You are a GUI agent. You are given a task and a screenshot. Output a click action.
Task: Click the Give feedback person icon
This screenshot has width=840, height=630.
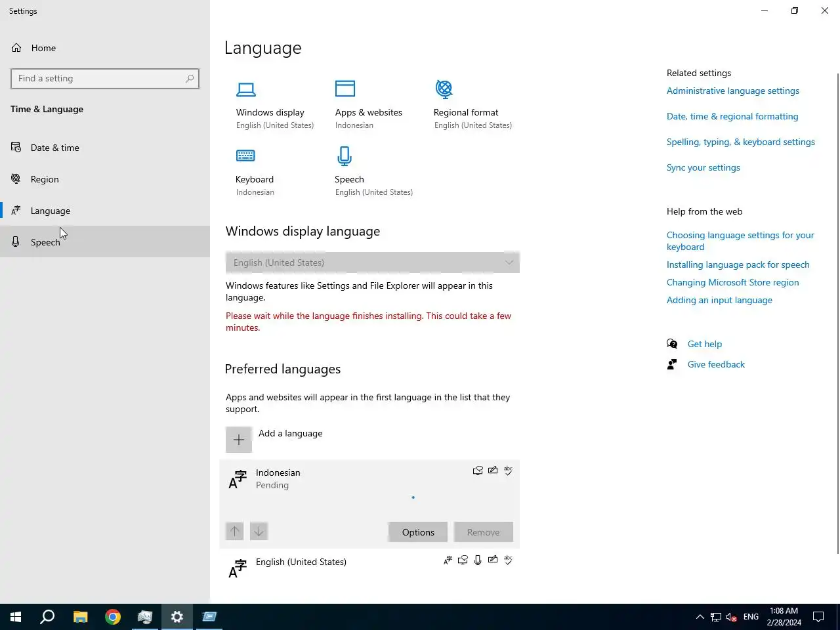(x=672, y=364)
